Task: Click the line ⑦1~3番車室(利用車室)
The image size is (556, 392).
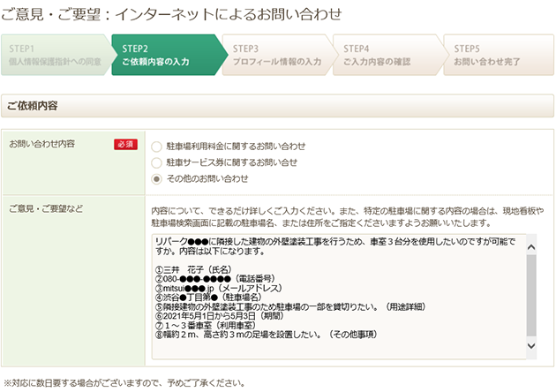Action: [x=206, y=325]
